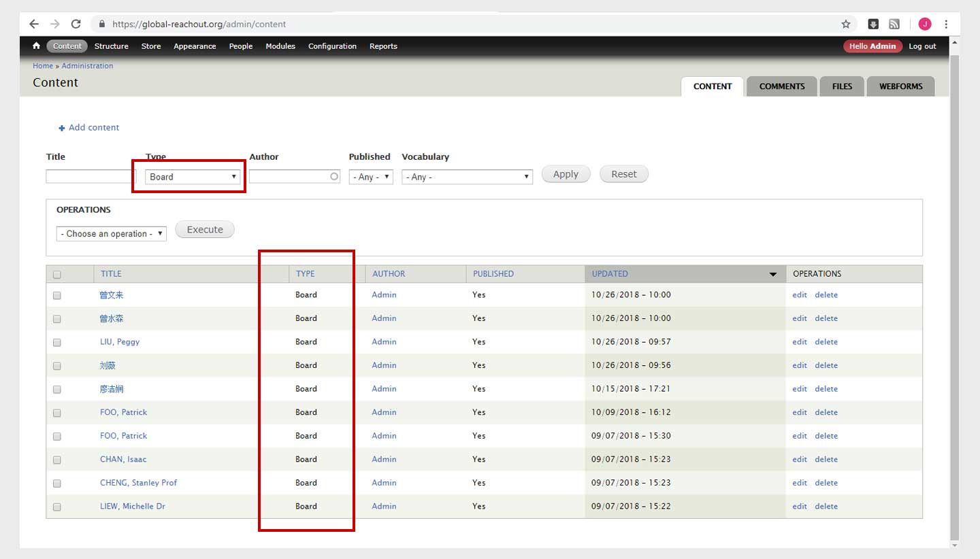Sort by the Published column header
The image size is (980, 559).
click(493, 274)
